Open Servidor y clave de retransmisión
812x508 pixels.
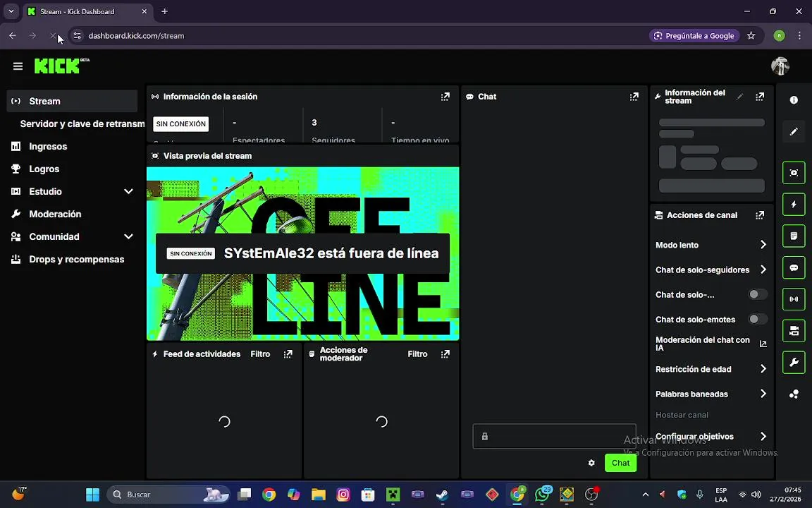click(x=82, y=124)
